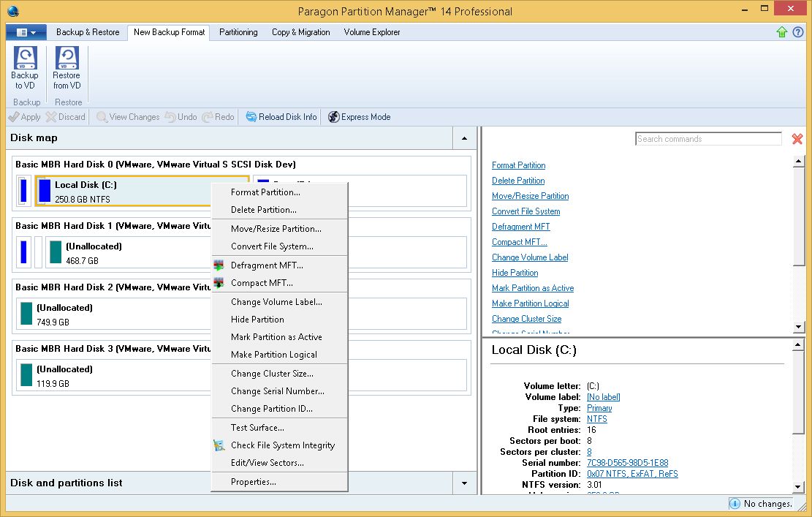Select Local Disk (C:) blue partition block
812x517 pixels.
(x=45, y=191)
